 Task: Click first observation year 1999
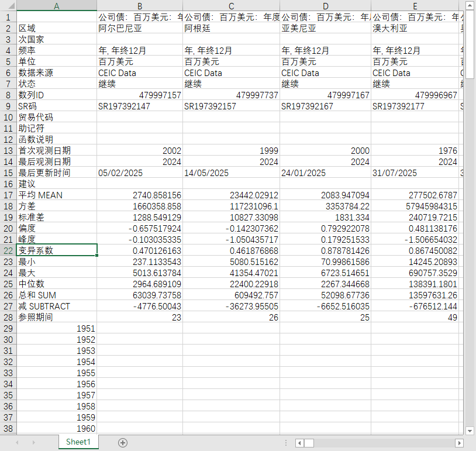pos(232,151)
